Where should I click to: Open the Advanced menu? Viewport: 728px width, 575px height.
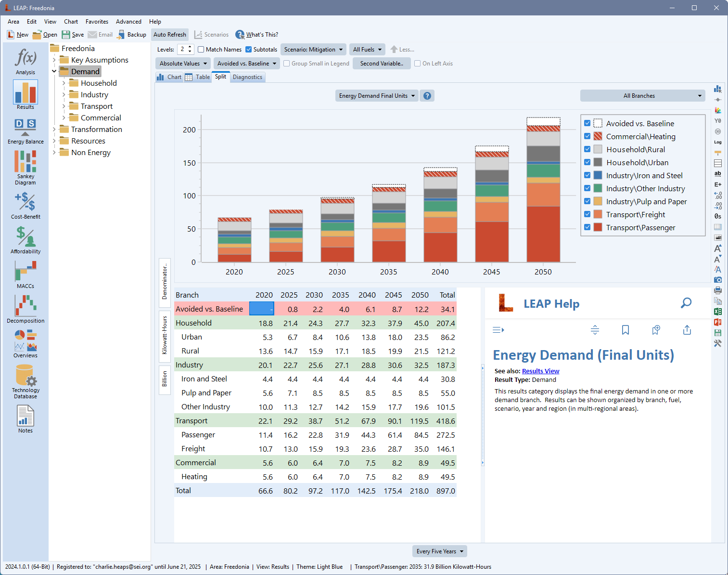pos(128,22)
